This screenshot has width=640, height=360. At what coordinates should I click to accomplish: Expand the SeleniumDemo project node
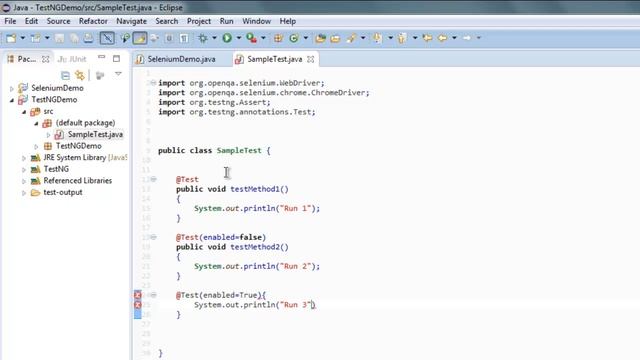pyautogui.click(x=12, y=89)
